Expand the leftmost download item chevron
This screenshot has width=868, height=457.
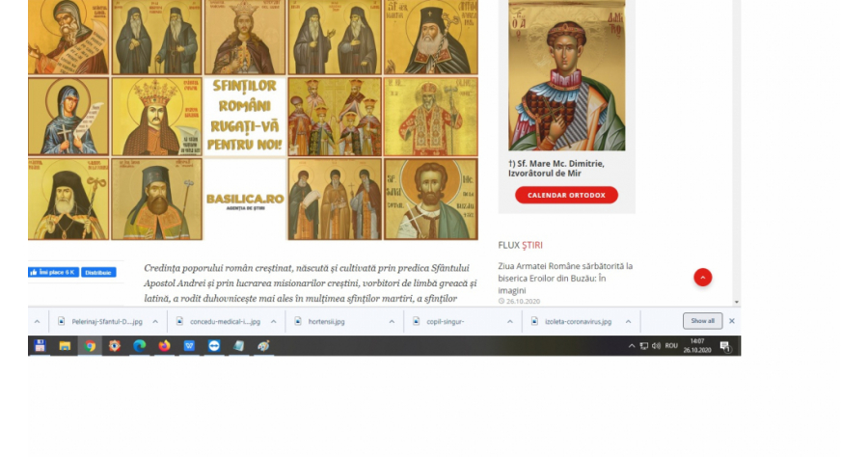[x=37, y=321]
